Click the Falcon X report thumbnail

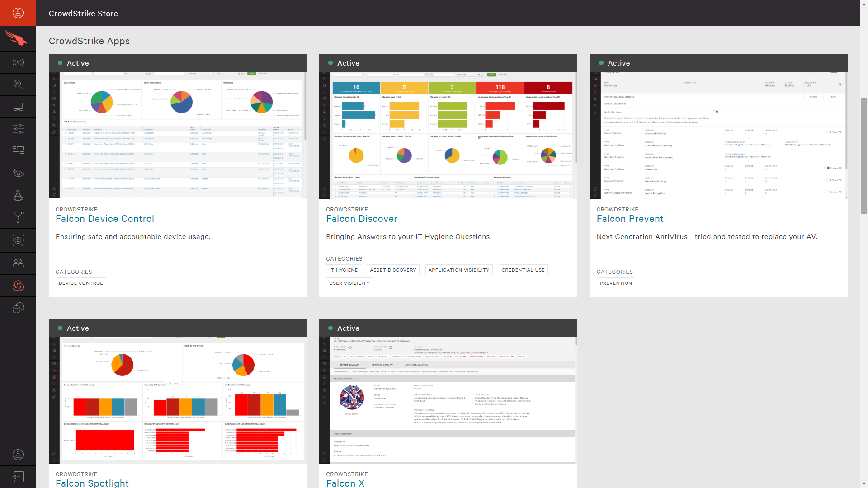coord(448,400)
